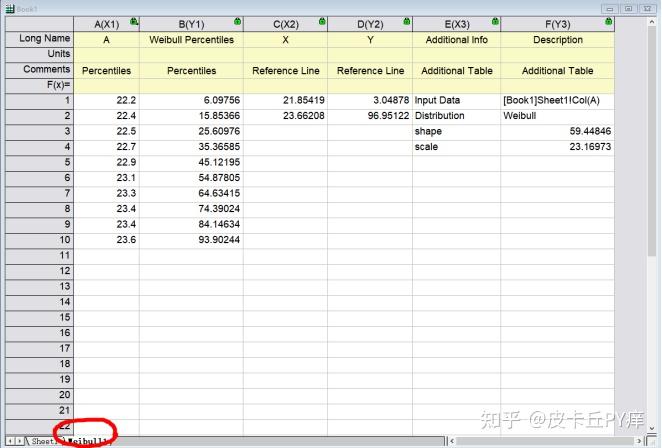
Task: Click horizontal scrollbar right arrow
Action: [639, 441]
